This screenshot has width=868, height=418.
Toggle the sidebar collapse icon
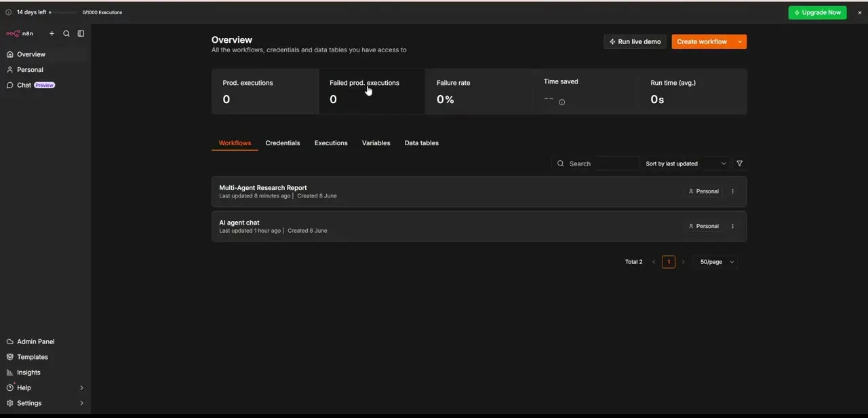pos(81,33)
